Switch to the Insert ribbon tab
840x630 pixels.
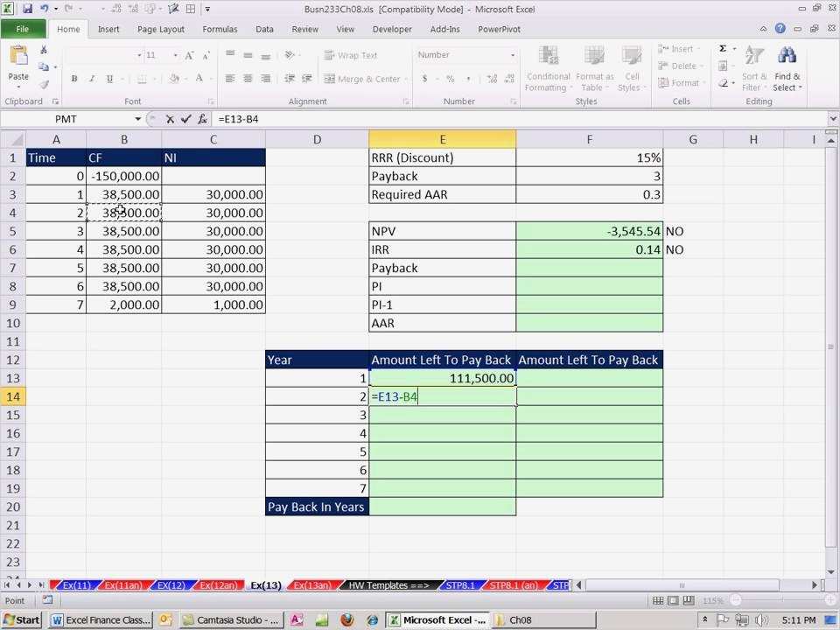coord(108,29)
